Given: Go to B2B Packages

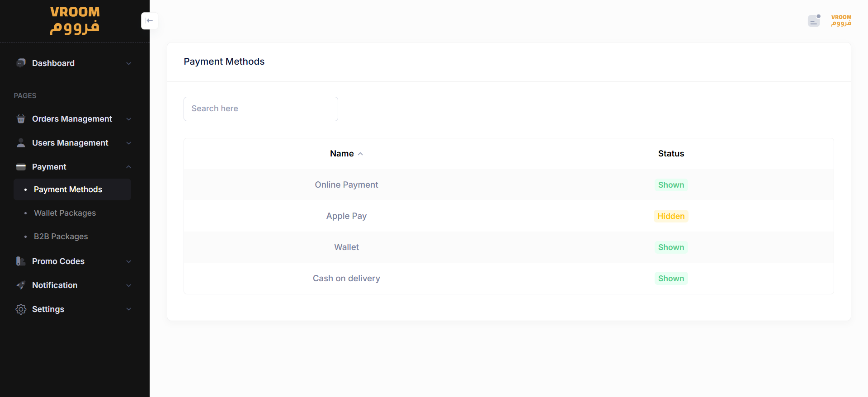Looking at the screenshot, I should [x=61, y=236].
